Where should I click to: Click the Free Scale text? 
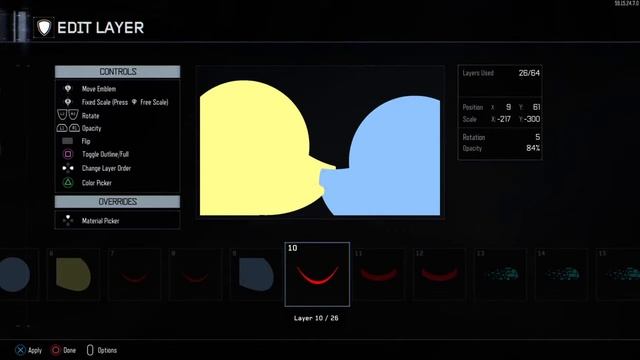point(154,102)
